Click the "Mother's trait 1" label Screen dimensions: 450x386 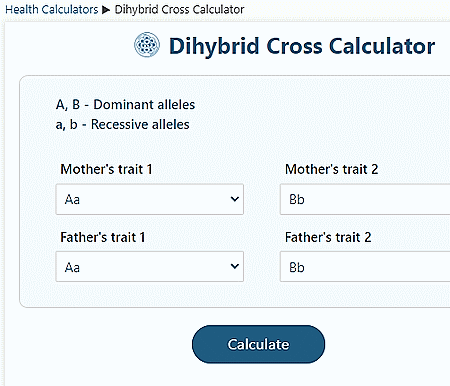tap(106, 169)
